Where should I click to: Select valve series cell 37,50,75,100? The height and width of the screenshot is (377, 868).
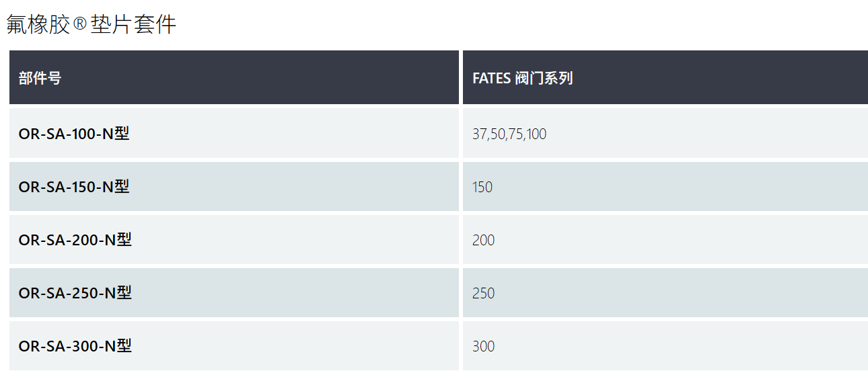[x=509, y=134]
